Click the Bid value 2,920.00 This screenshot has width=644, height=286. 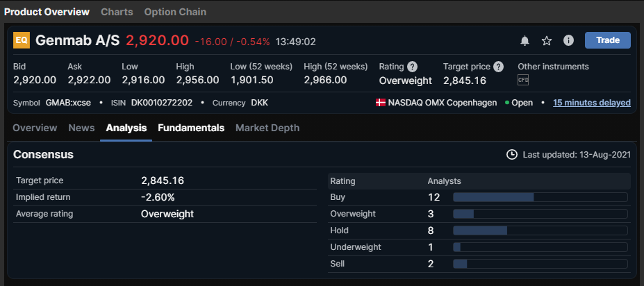(35, 80)
